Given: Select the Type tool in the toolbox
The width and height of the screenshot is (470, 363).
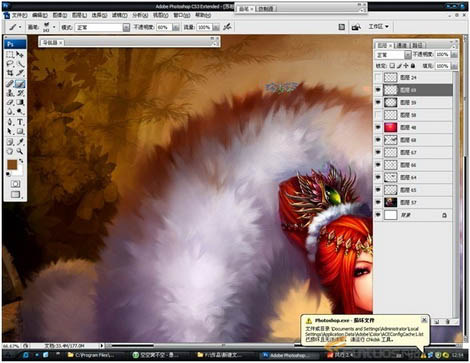Looking at the screenshot, I should click(20, 122).
